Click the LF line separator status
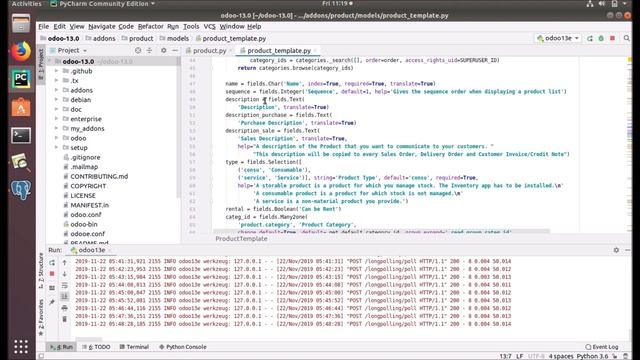This screenshot has height=360, width=640. (520, 356)
